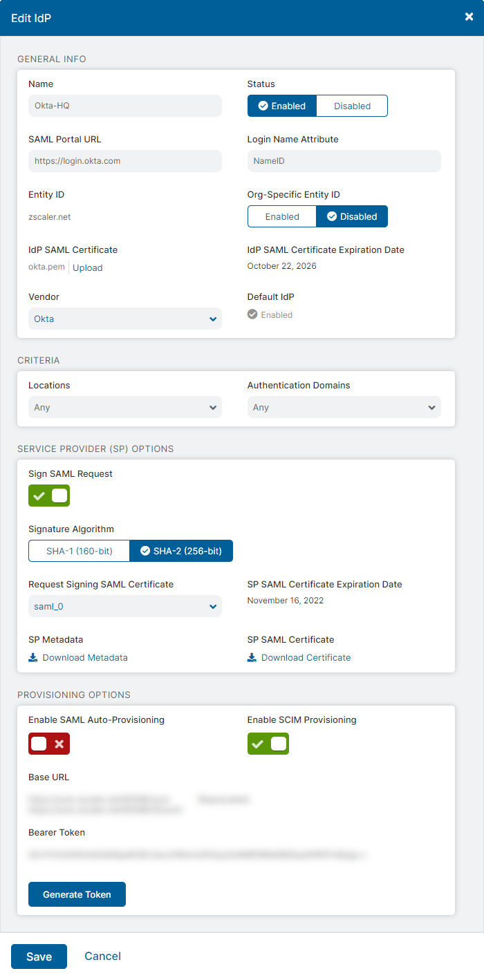
Task: Expand the Locations dropdown
Action: coord(125,407)
